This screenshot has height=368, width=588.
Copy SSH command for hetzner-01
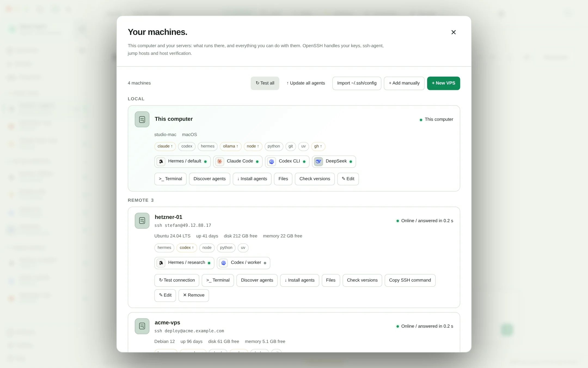coord(410,280)
